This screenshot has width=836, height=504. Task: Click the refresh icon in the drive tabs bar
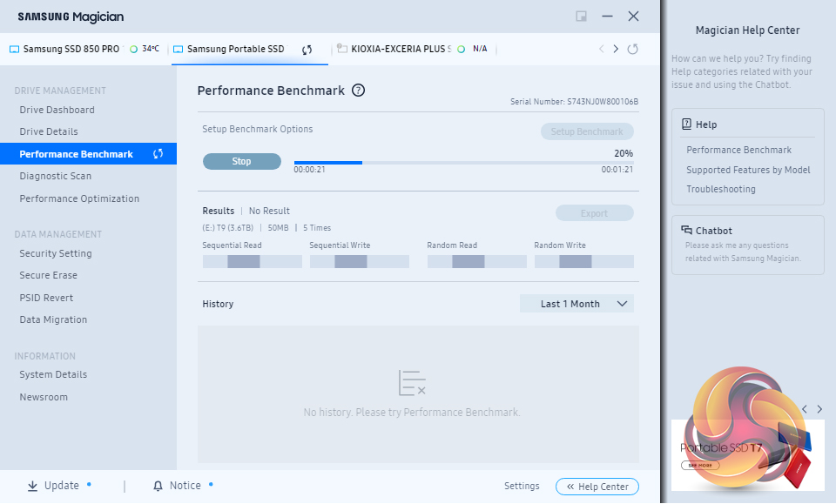[x=632, y=49]
